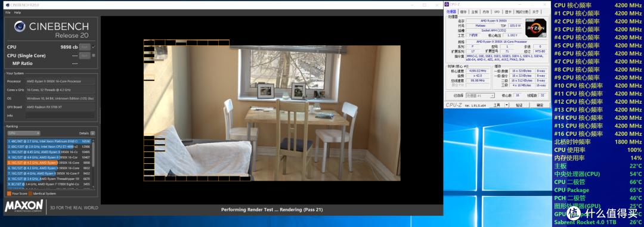The image size is (644, 227).
Task: Click the 主板 22°C temperature reading
Action: [x=598, y=166]
